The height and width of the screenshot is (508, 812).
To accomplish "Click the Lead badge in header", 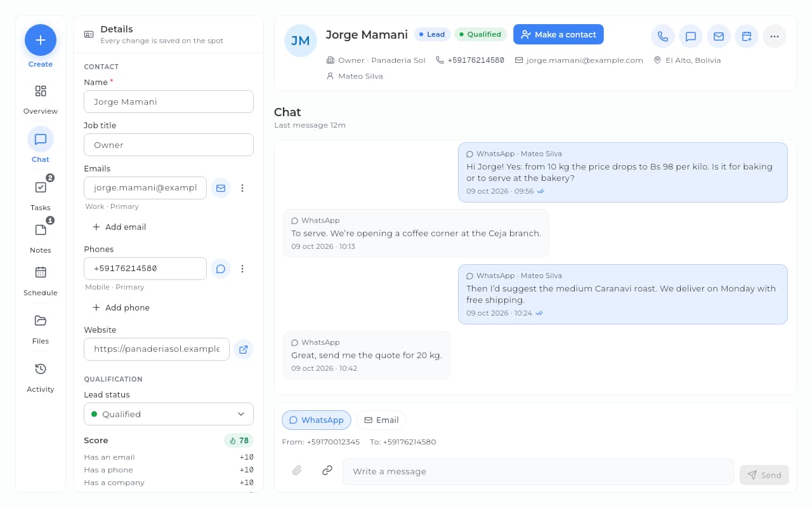I will pyautogui.click(x=433, y=34).
